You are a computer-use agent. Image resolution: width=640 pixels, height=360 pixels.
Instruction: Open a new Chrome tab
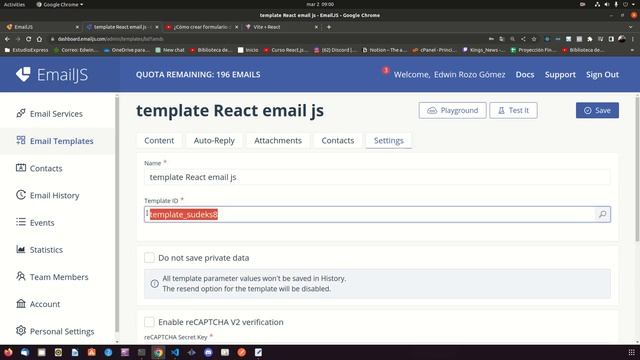pos(329,27)
